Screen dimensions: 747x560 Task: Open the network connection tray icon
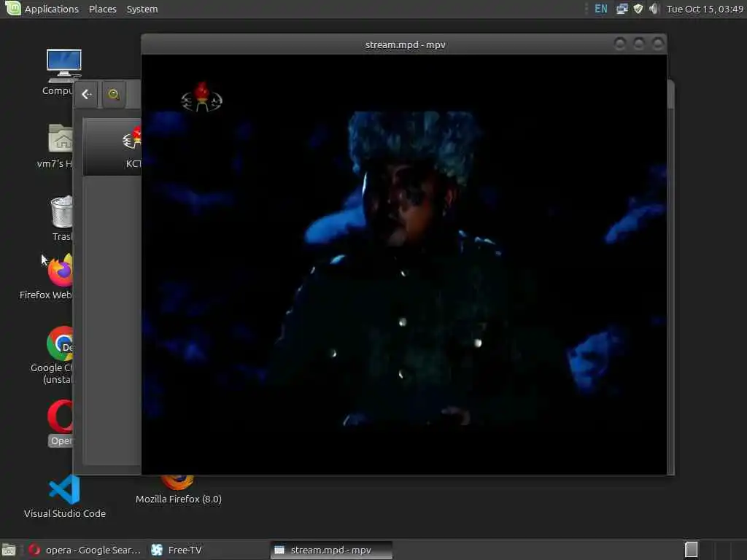click(622, 9)
